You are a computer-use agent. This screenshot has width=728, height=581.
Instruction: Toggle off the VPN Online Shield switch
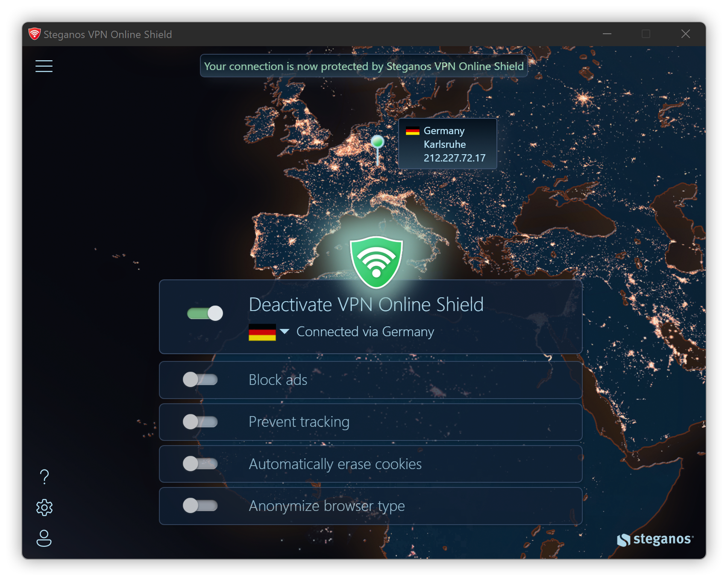[205, 313]
